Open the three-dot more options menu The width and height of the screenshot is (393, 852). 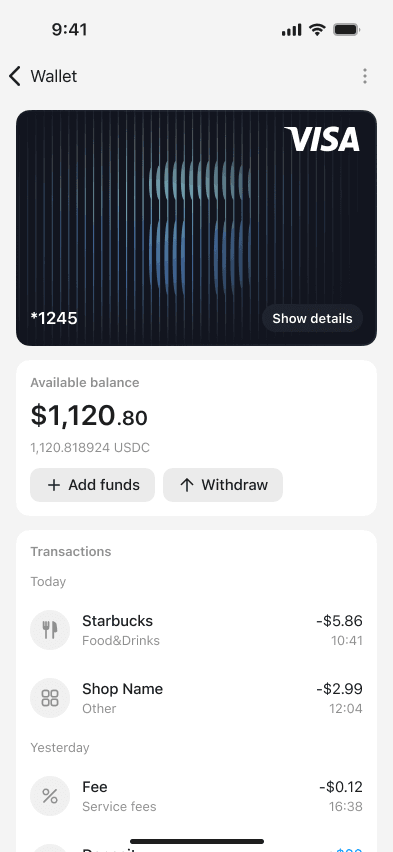click(365, 76)
